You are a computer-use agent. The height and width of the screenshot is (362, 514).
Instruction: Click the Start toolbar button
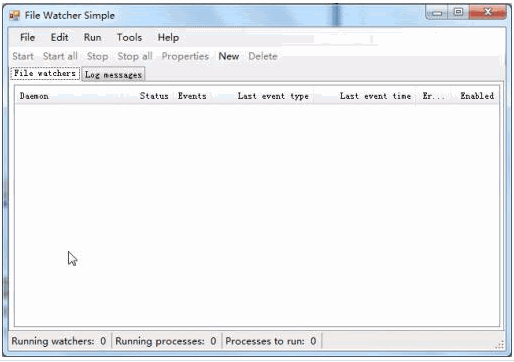(x=23, y=56)
